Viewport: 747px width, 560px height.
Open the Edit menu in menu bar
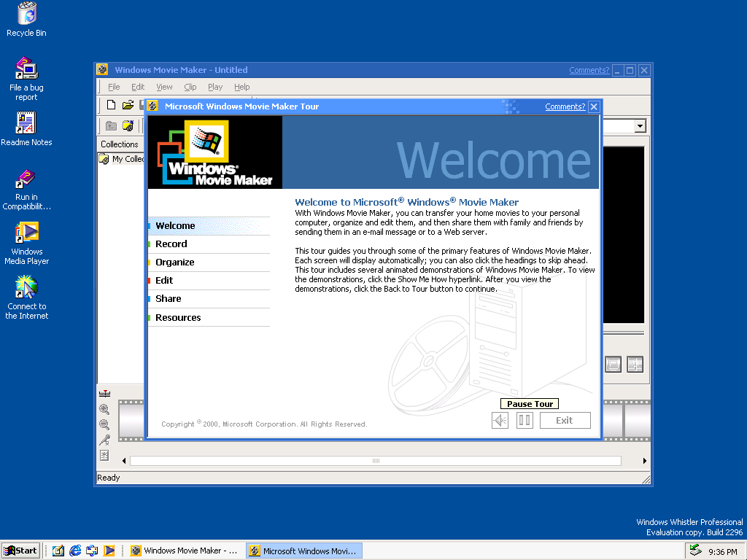coord(138,87)
